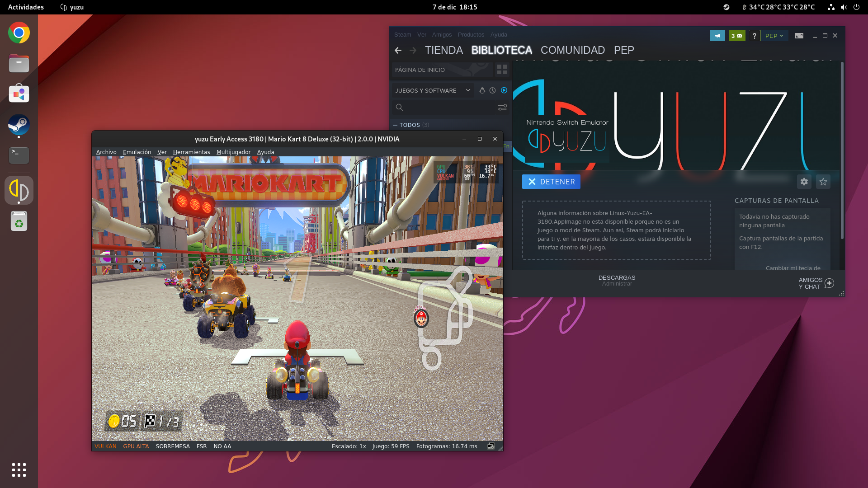Open advanced library filters icon
Screen dimensions: 868x488
point(502,108)
